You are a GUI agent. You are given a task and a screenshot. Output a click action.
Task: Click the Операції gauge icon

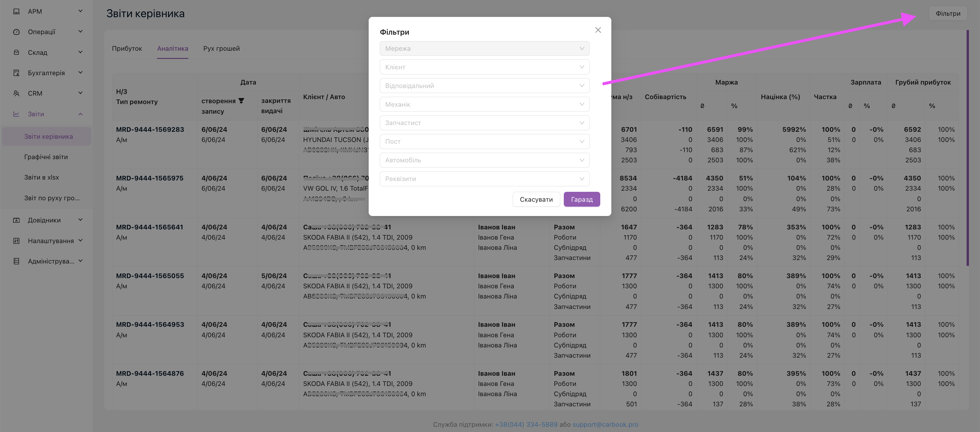(x=16, y=32)
